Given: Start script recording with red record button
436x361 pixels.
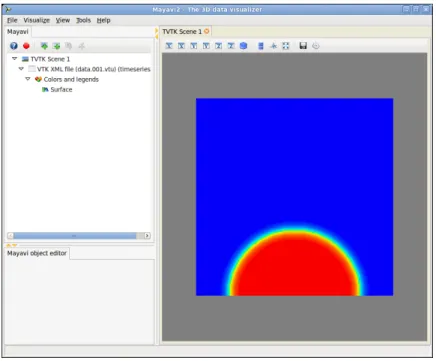Looking at the screenshot, I should pos(26,46).
